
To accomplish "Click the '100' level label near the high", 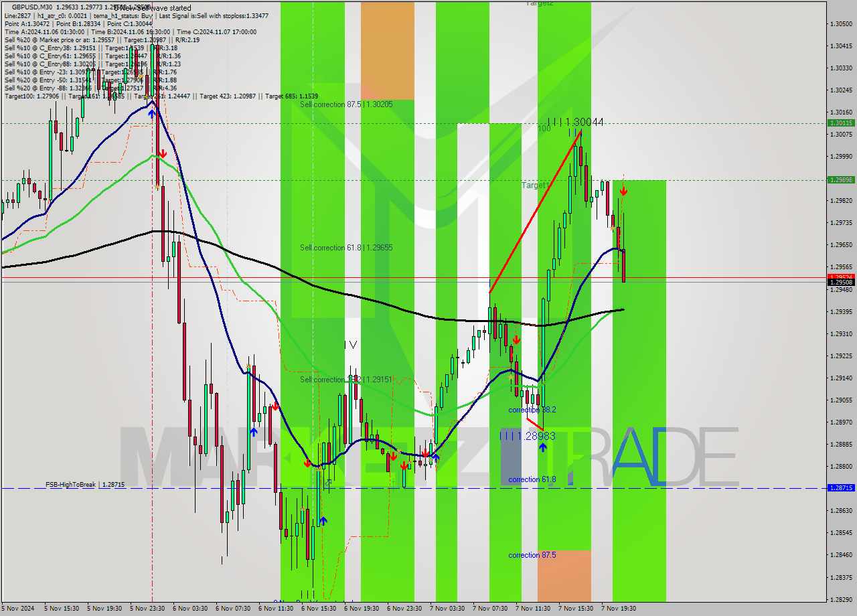I will tap(544, 129).
